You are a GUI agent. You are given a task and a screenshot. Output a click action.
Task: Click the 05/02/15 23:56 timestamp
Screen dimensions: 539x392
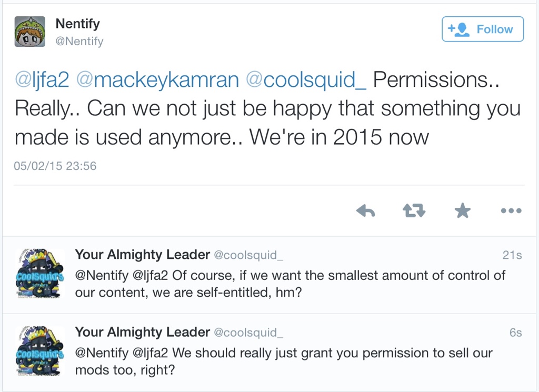[55, 166]
